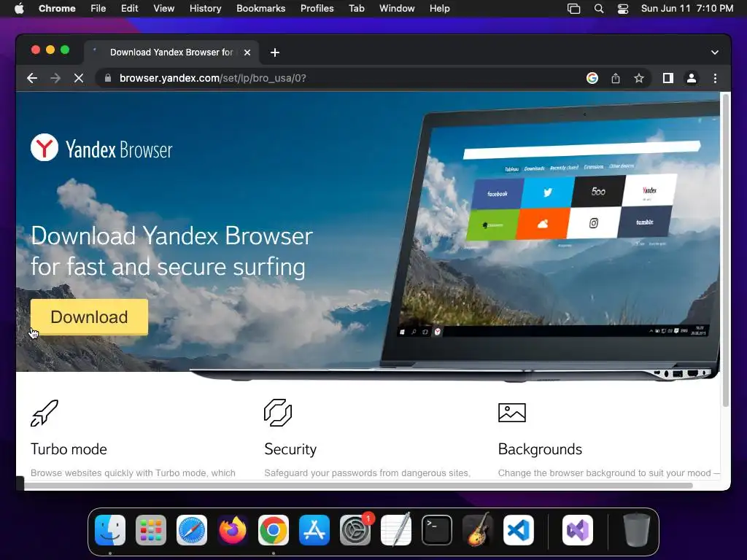Open the View menu
Screen dimensions: 747x560
(164, 9)
